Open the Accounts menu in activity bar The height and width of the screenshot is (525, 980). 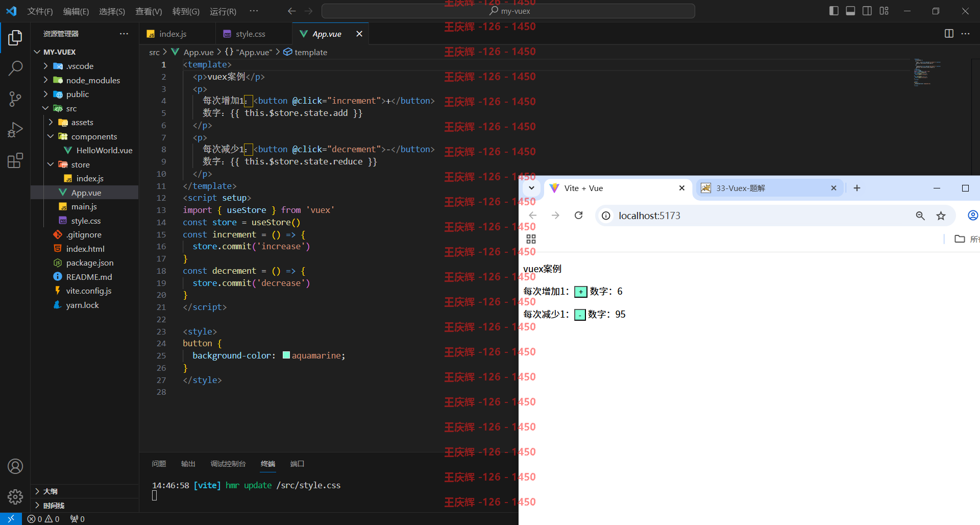tap(15, 466)
